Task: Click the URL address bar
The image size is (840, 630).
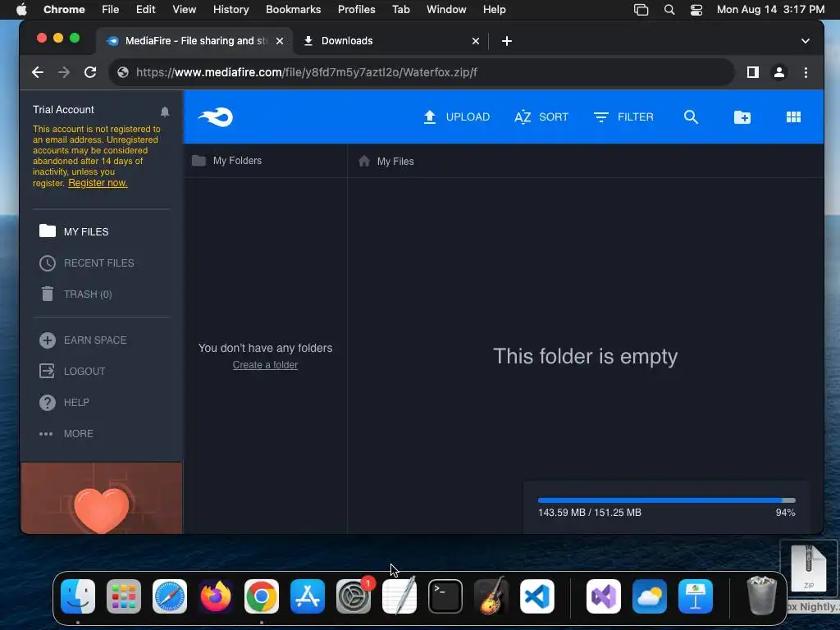Action: point(421,72)
